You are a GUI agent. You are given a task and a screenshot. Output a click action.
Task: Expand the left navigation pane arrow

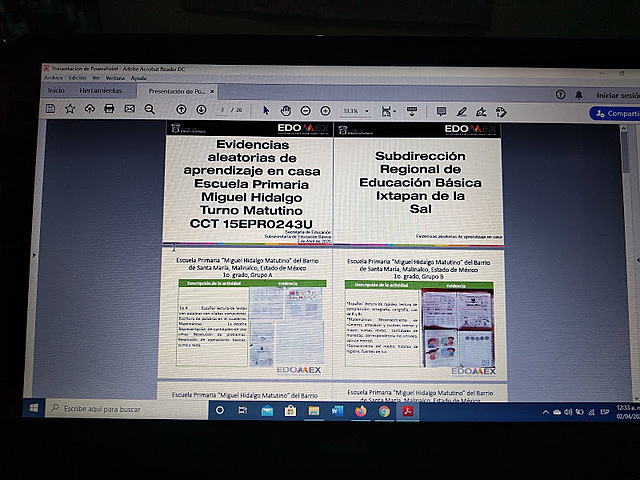[x=34, y=256]
